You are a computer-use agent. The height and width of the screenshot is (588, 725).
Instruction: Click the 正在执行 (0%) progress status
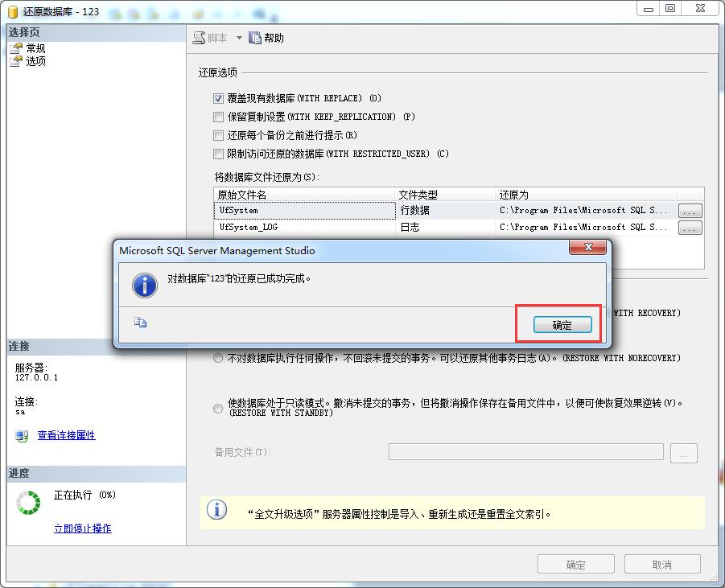(x=84, y=495)
